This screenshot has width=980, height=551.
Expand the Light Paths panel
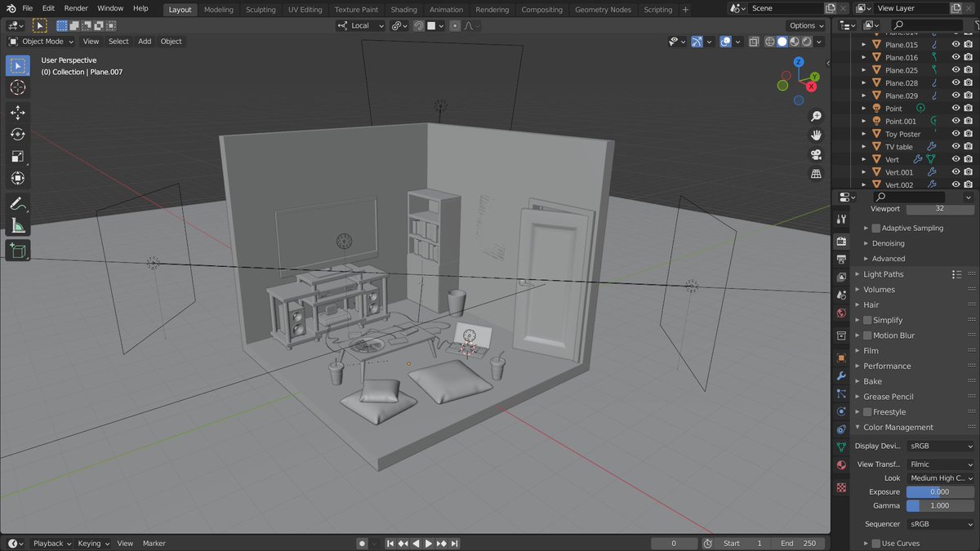pyautogui.click(x=883, y=274)
